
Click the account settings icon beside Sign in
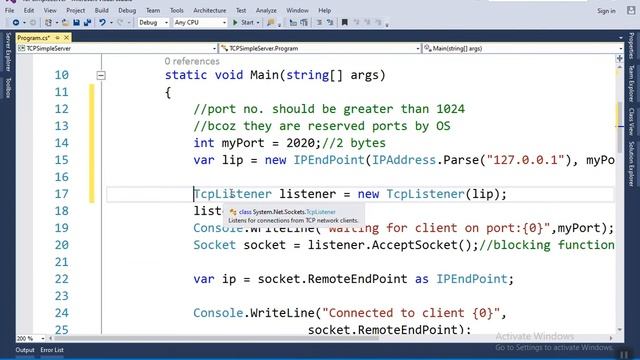coord(631,11)
